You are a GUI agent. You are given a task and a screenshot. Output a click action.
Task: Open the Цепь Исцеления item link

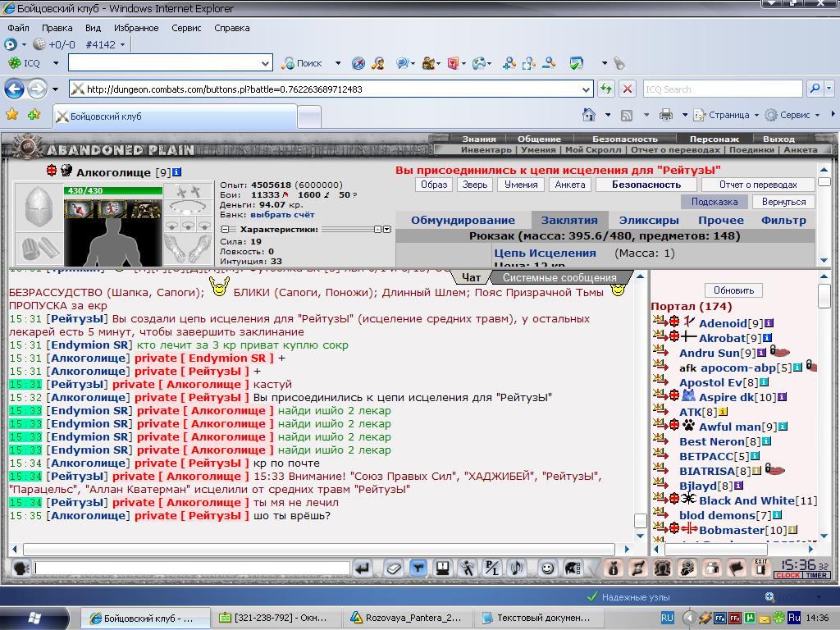tap(545, 253)
